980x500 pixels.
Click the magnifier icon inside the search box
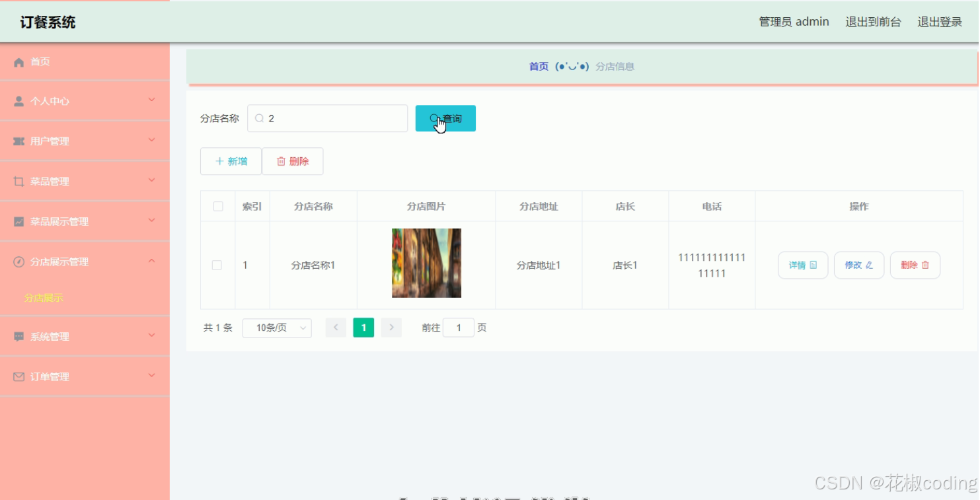[x=260, y=118]
